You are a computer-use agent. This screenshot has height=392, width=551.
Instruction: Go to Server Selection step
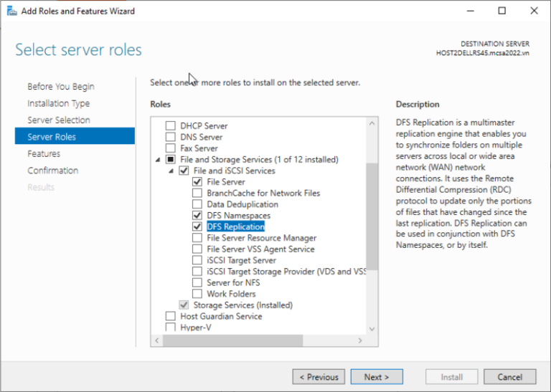point(59,120)
